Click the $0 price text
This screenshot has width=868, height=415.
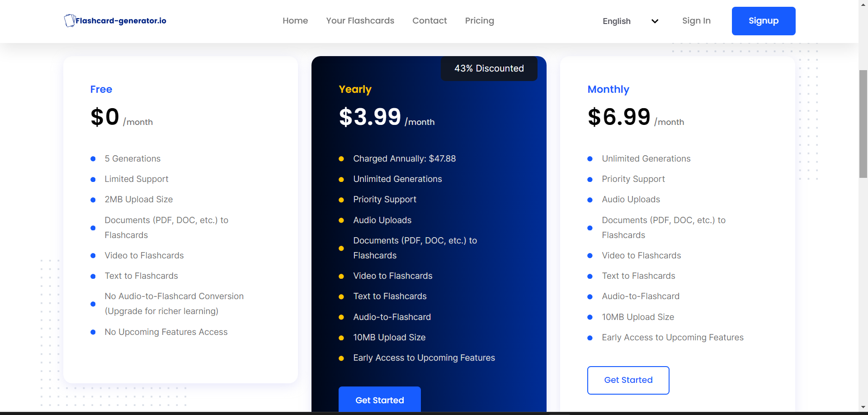[x=105, y=117]
